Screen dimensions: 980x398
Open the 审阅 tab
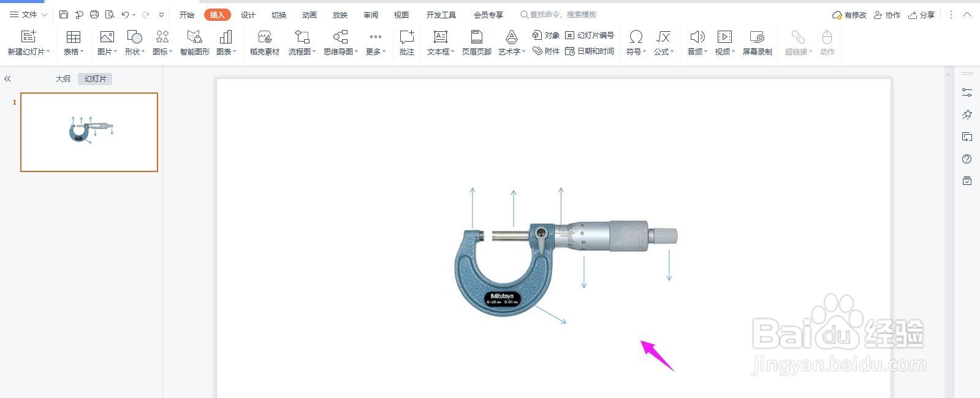[371, 15]
